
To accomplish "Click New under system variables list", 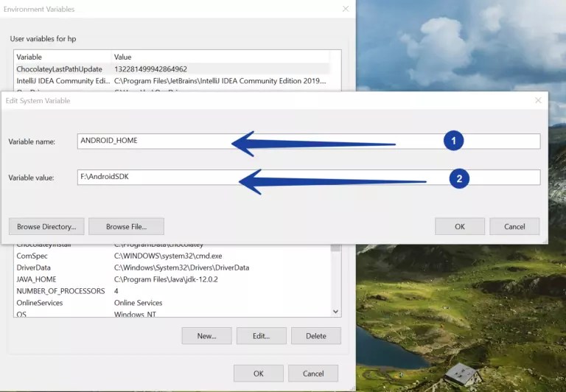I will [x=207, y=336].
